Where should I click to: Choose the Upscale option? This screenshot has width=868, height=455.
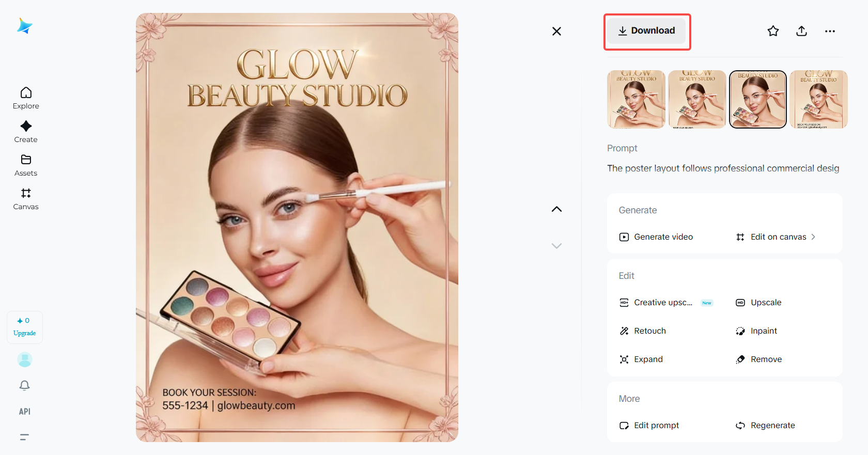click(x=758, y=303)
